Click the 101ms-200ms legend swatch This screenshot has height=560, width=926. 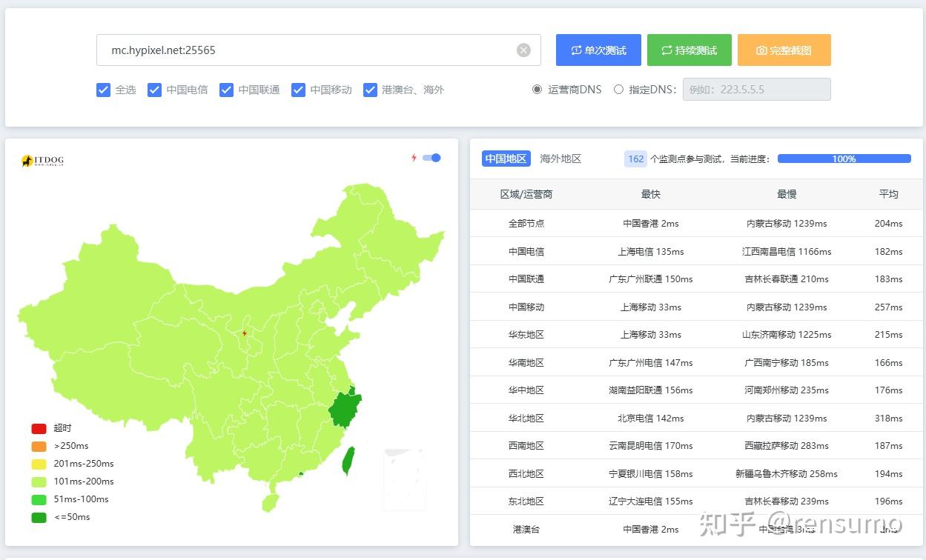39,481
